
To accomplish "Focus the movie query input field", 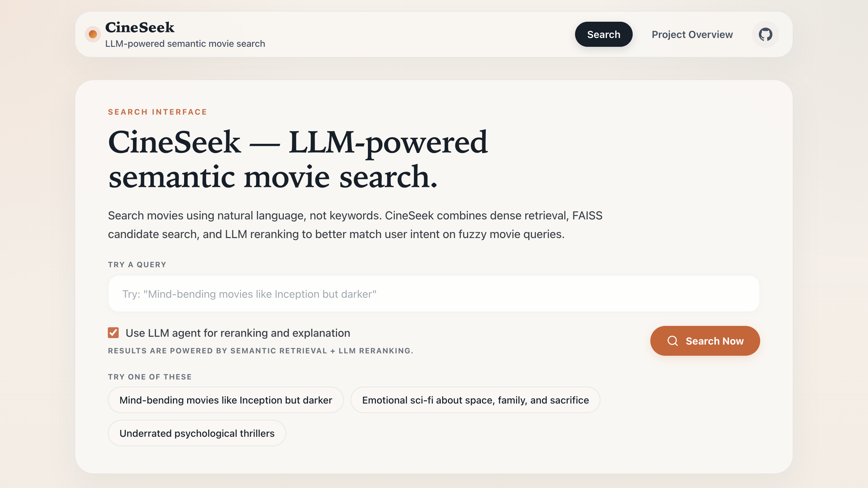I will [434, 294].
